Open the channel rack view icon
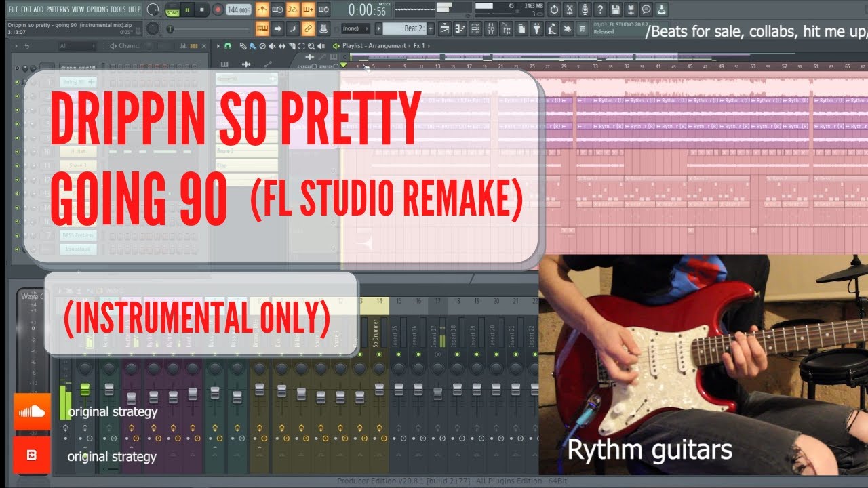The height and width of the screenshot is (488, 868). pyautogui.click(x=475, y=28)
